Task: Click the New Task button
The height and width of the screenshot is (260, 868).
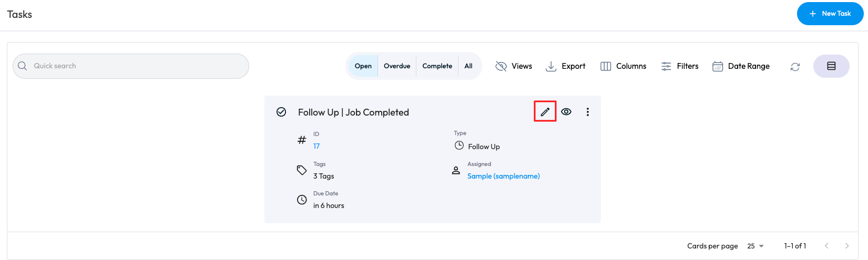Action: coord(830,14)
